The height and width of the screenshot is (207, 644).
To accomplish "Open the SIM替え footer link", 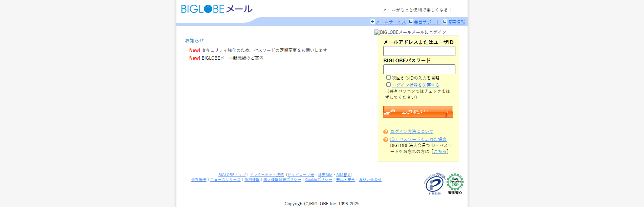I will (343, 175).
